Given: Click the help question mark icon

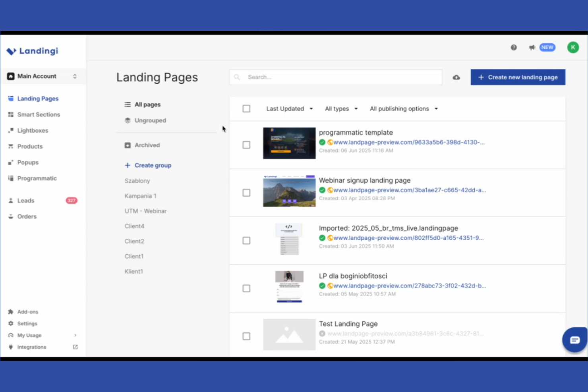Looking at the screenshot, I should [x=514, y=47].
